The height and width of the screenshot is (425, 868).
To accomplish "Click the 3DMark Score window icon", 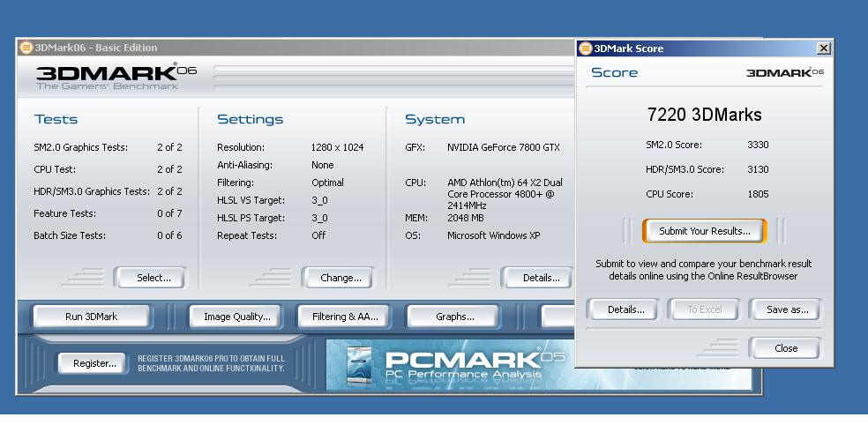I will click(x=585, y=48).
